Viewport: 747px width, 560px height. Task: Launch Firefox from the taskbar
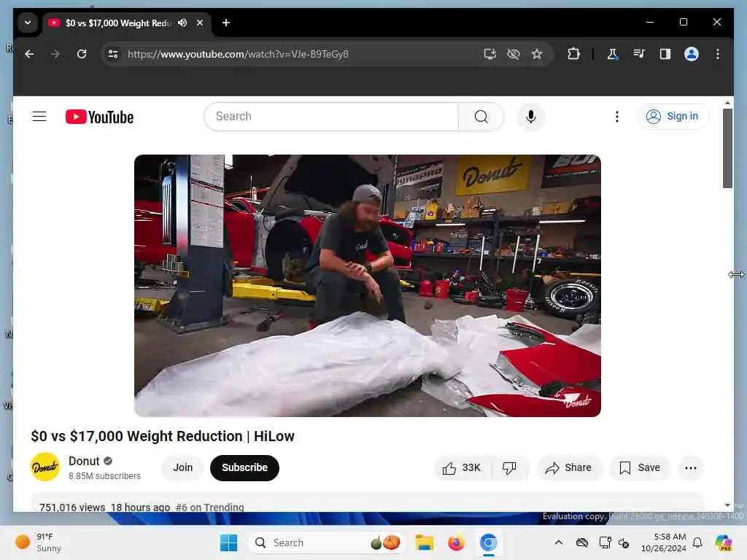[x=456, y=542]
